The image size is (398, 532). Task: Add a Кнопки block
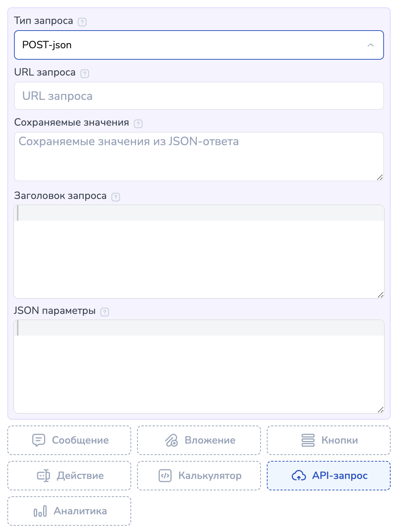pos(329,440)
